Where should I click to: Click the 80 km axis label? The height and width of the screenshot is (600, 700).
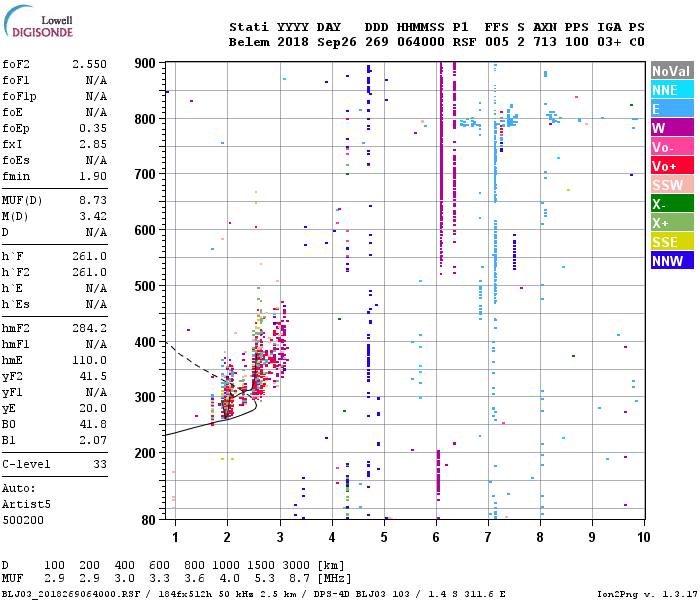click(149, 521)
